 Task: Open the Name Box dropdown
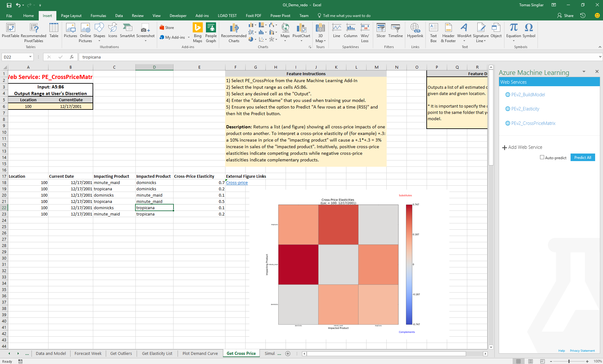click(30, 57)
